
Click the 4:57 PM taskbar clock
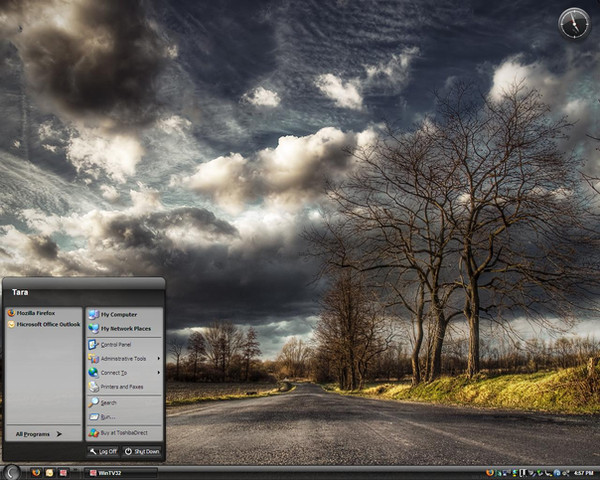pyautogui.click(x=584, y=473)
